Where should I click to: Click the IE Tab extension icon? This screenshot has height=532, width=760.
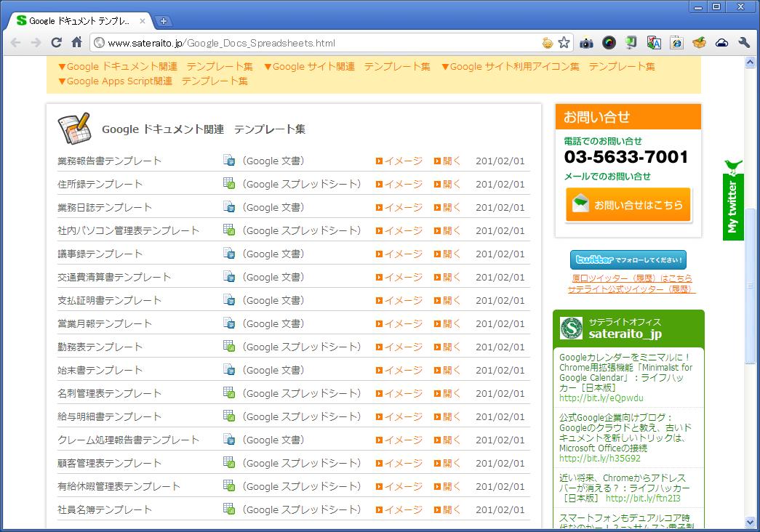[x=676, y=43]
